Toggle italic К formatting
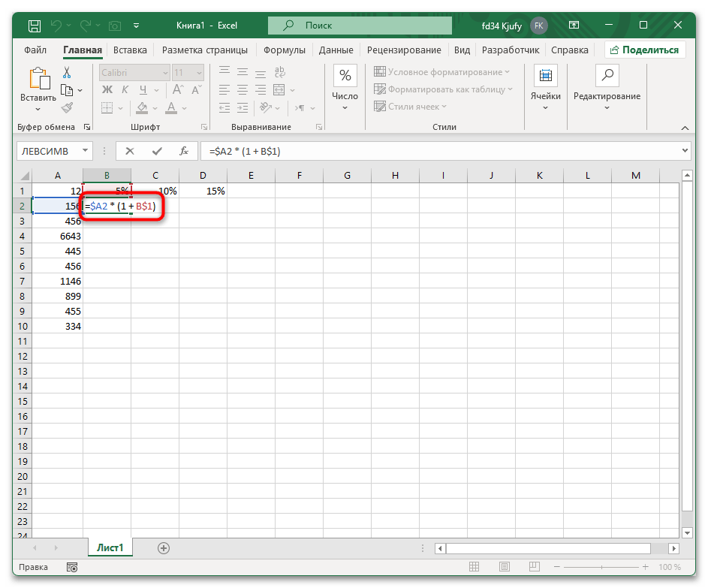The image size is (708, 588). click(x=125, y=90)
